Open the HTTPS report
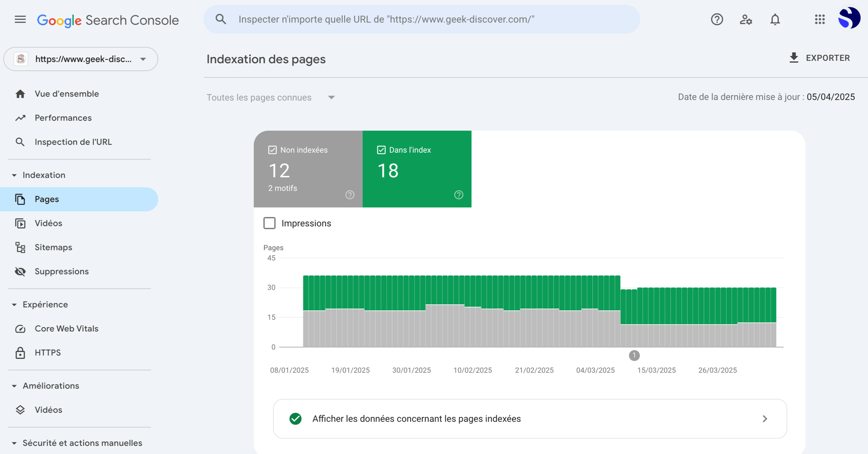Screen dimensions: 868x454 pos(48,353)
